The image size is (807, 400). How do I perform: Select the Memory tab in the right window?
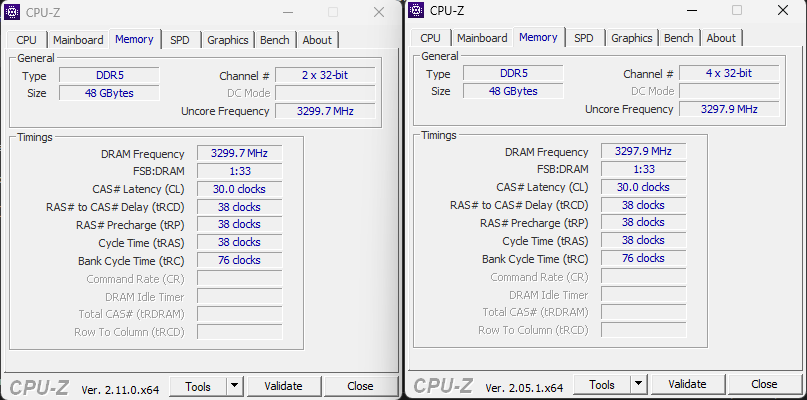click(x=538, y=37)
